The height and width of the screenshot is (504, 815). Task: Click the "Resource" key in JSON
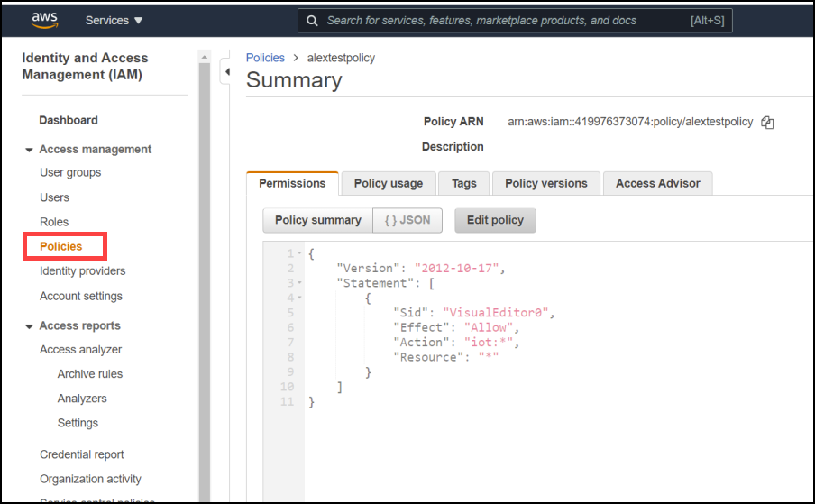click(x=427, y=357)
